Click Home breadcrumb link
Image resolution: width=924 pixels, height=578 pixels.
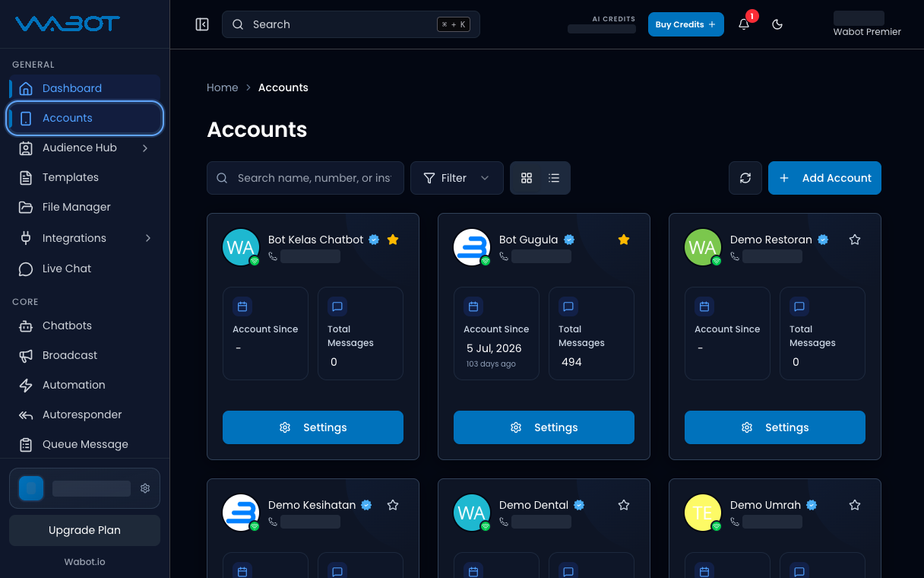pos(223,87)
